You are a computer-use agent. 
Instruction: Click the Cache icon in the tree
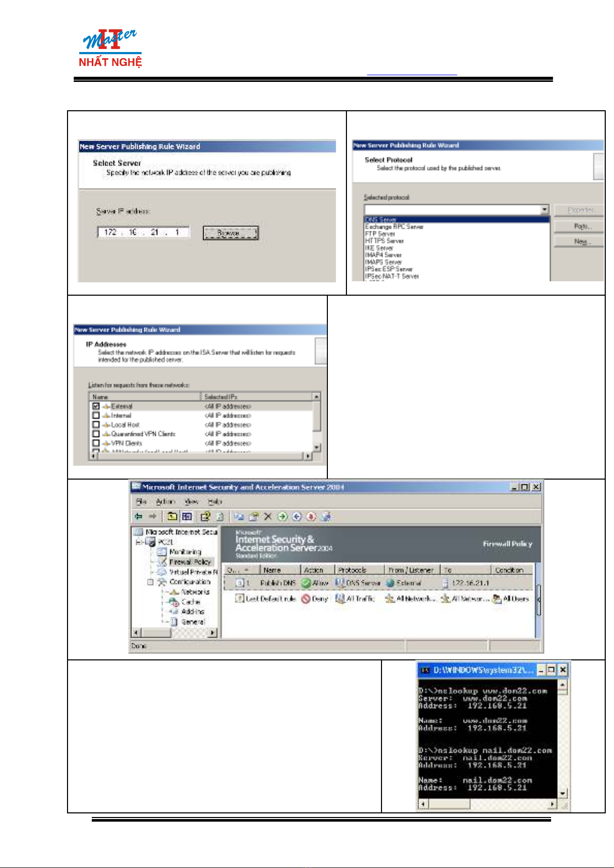pyautogui.click(x=174, y=602)
